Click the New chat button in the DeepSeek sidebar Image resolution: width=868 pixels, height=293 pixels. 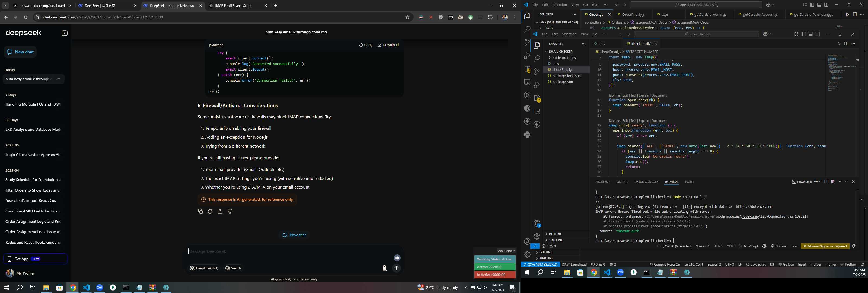tap(20, 52)
